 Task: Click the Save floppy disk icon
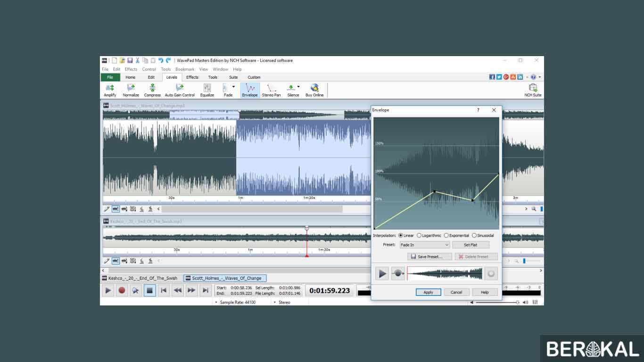pyautogui.click(x=130, y=60)
